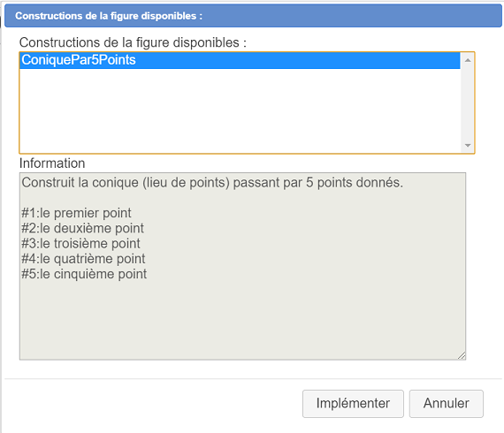Screen dimensions: 504x433
Task: Click the '#3:le troisième point' line
Action: coord(80,244)
